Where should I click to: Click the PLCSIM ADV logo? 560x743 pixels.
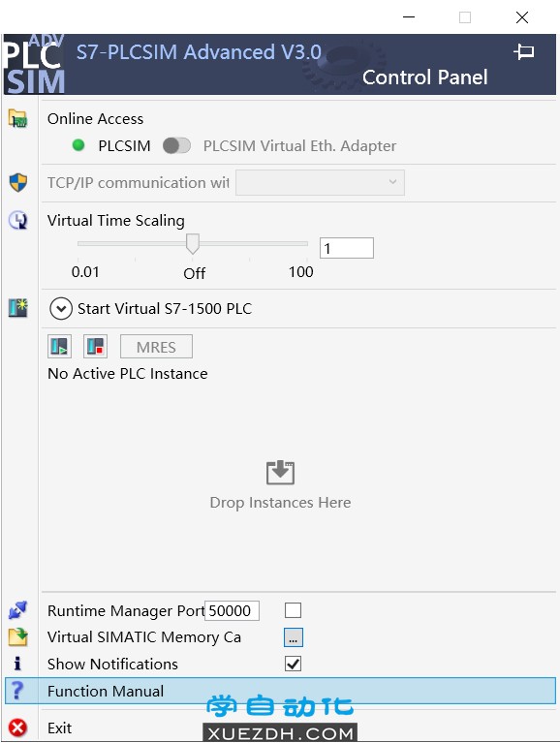tap(34, 64)
